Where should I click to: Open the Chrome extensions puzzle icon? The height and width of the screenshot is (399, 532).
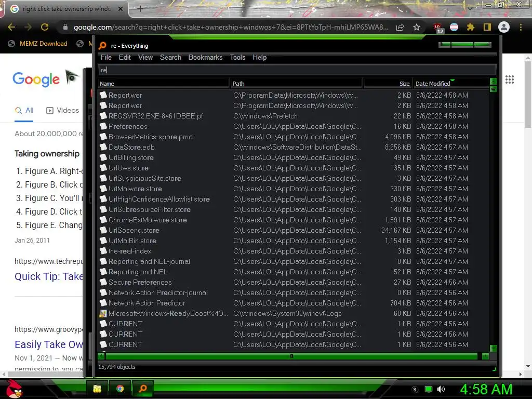pos(471,27)
